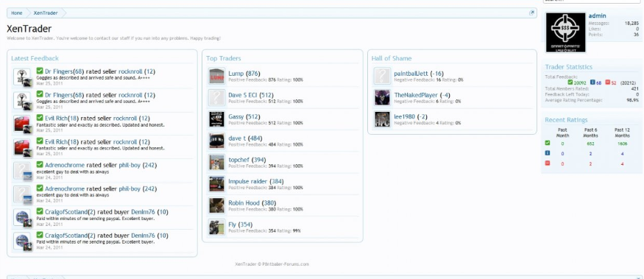644x279 pixels.
Task: Open Dave S ECI trader profile link
Action: tap(243, 95)
